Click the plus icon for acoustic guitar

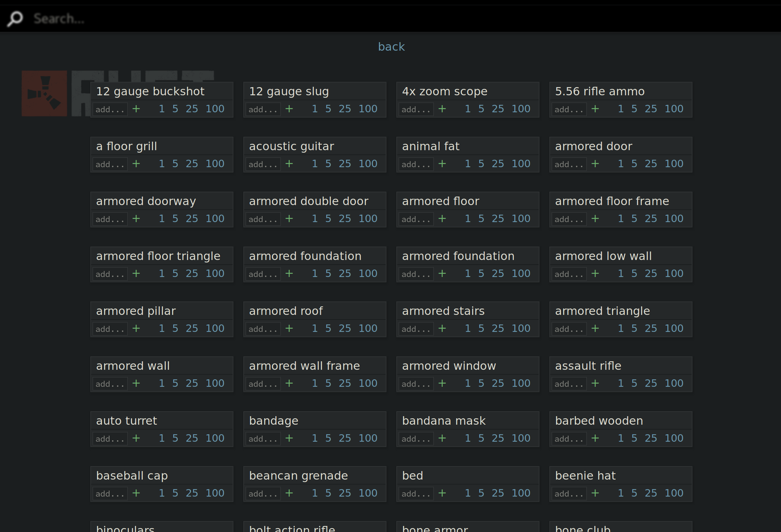point(289,164)
